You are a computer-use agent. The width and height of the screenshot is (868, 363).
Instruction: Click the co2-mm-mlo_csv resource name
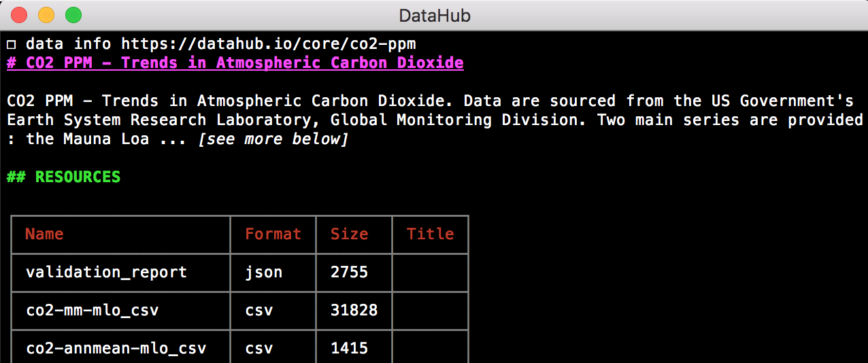tap(92, 311)
